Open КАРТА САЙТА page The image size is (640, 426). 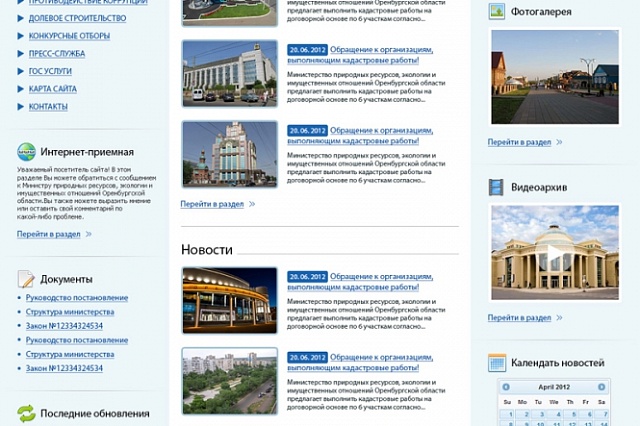pos(52,89)
